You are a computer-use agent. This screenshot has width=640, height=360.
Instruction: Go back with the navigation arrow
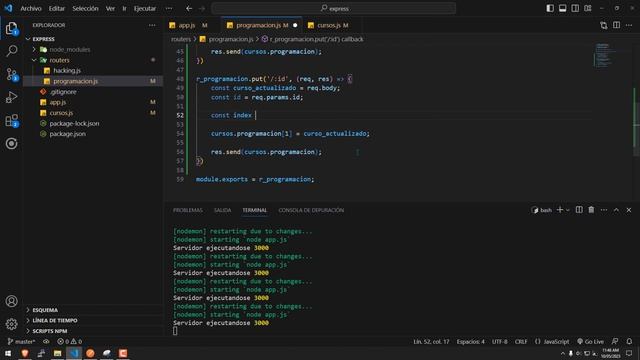pyautogui.click(x=189, y=8)
